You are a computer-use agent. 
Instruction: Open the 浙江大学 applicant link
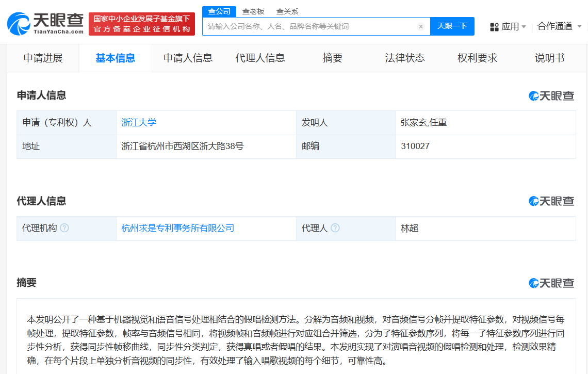138,122
